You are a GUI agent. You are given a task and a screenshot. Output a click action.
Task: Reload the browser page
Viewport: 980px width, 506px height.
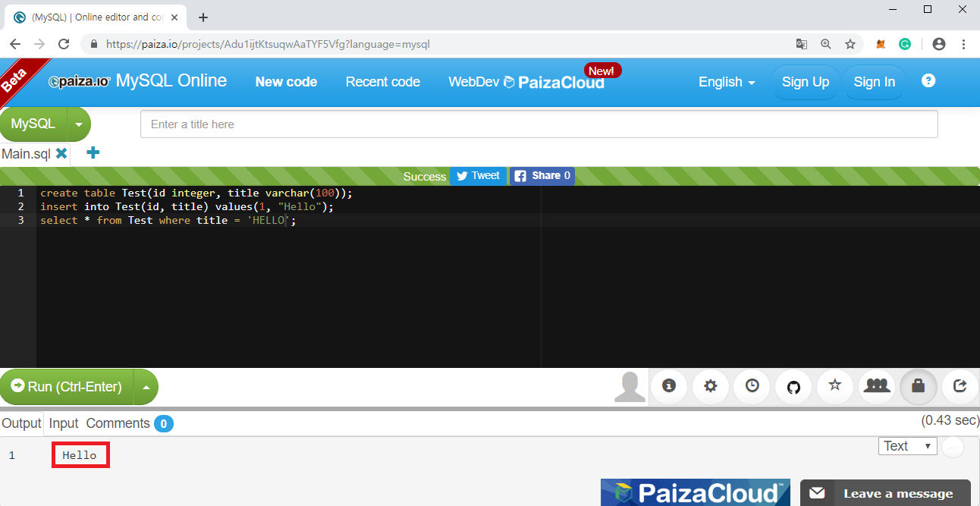coord(64,44)
